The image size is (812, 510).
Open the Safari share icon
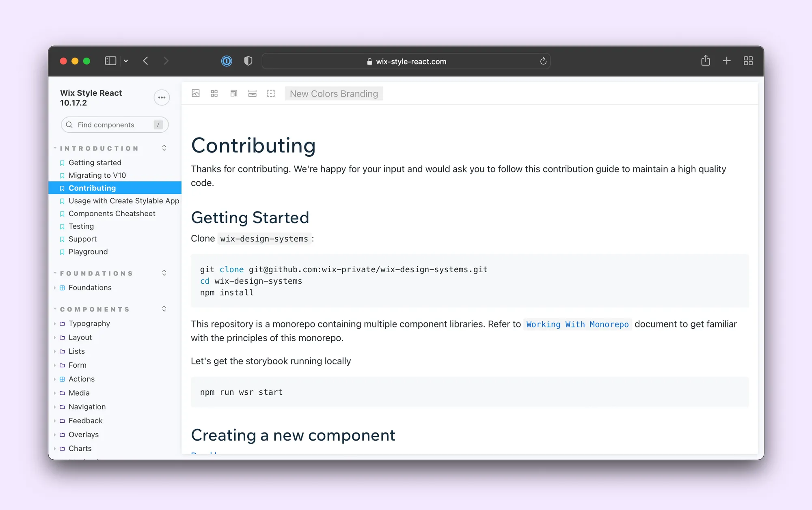coord(705,61)
